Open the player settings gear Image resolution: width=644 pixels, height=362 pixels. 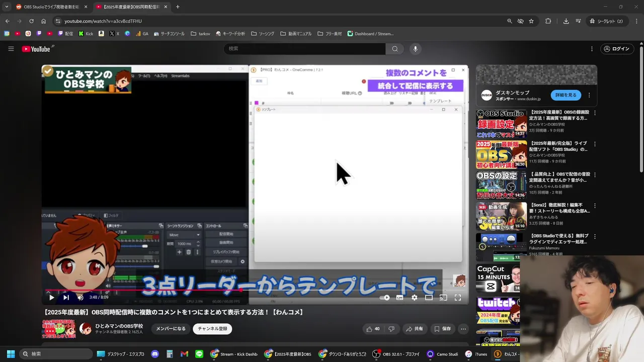pos(415,297)
